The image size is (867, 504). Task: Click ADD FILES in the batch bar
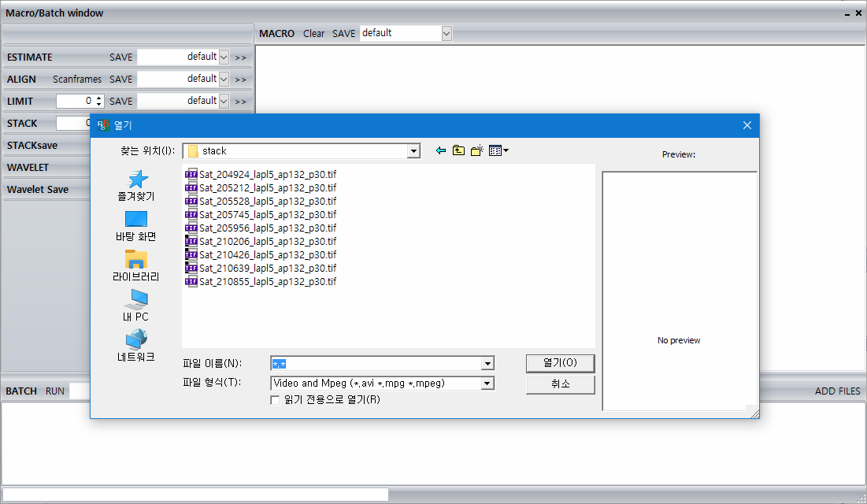[x=837, y=391]
